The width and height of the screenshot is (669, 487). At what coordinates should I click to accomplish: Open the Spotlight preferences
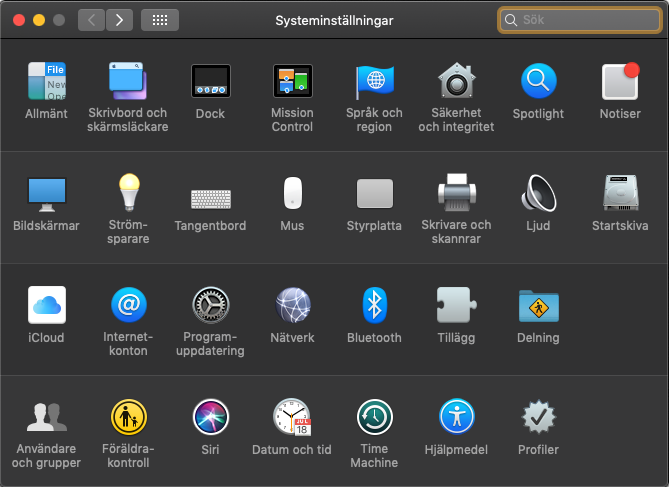click(x=538, y=81)
